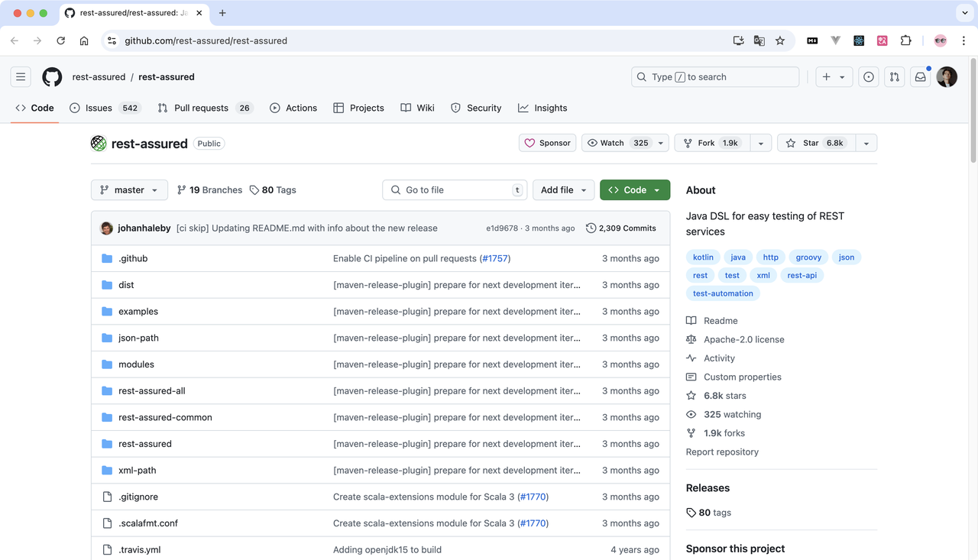This screenshot has height=560, width=978.
Task: Click the .github folder icon
Action: click(x=107, y=258)
